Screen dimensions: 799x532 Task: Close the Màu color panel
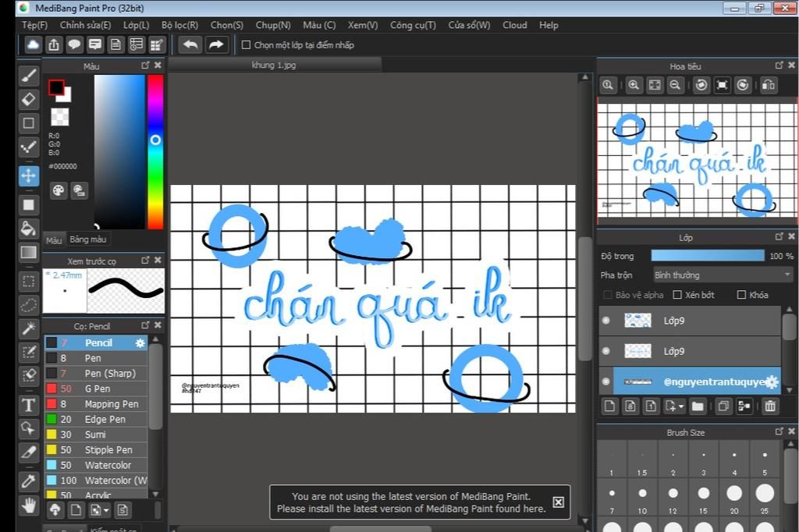[x=158, y=66]
